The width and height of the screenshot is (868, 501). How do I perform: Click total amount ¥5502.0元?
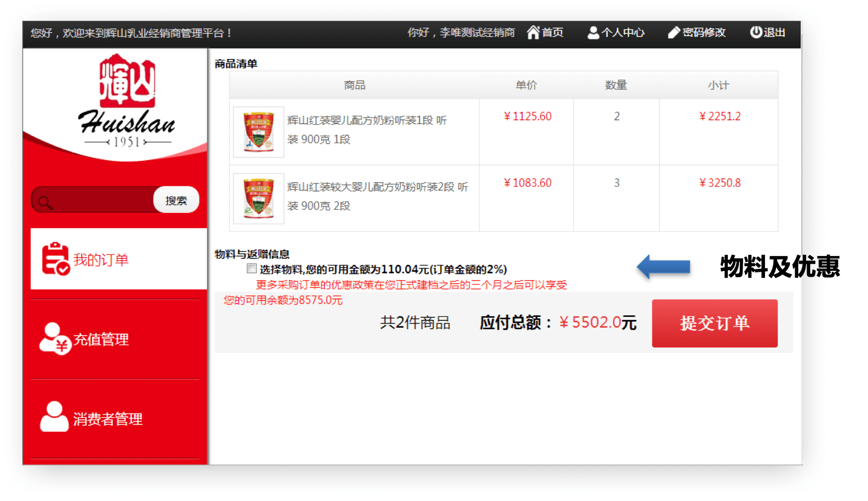(598, 323)
